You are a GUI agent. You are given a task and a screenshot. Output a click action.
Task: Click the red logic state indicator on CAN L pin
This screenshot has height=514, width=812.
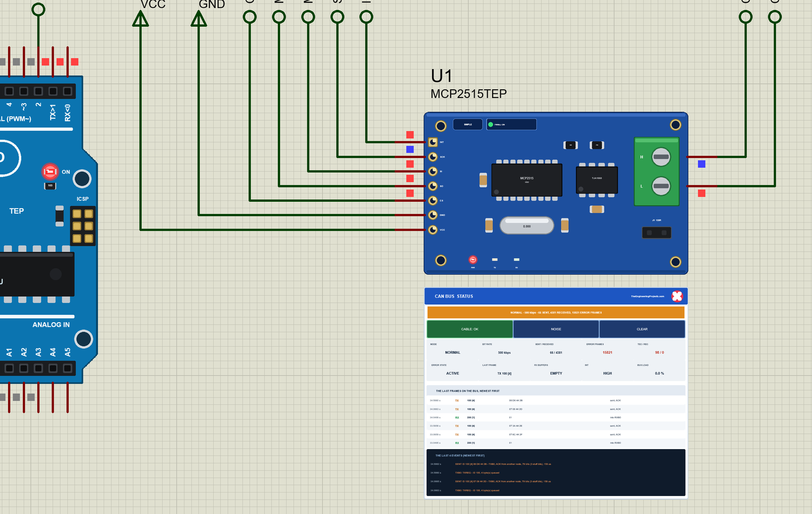click(701, 193)
